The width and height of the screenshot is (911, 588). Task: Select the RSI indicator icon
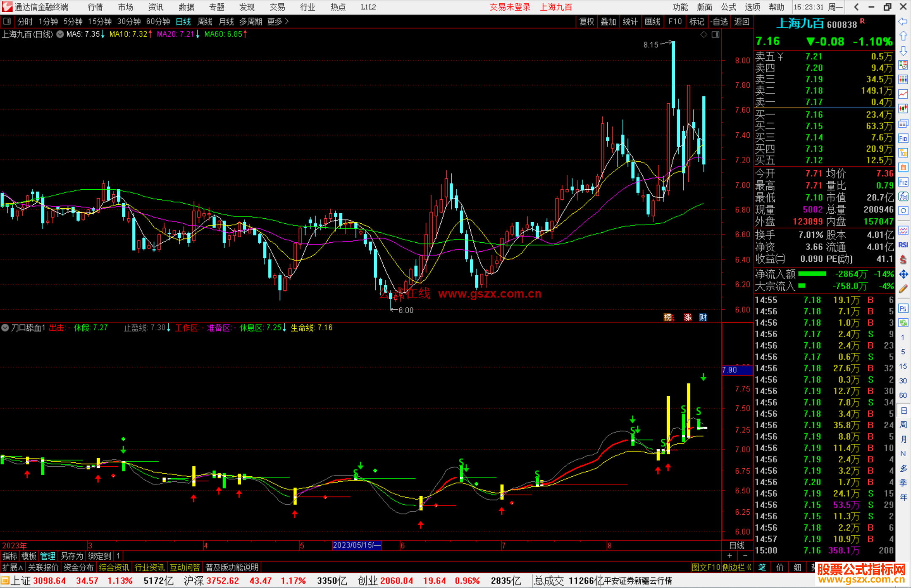coord(903,245)
